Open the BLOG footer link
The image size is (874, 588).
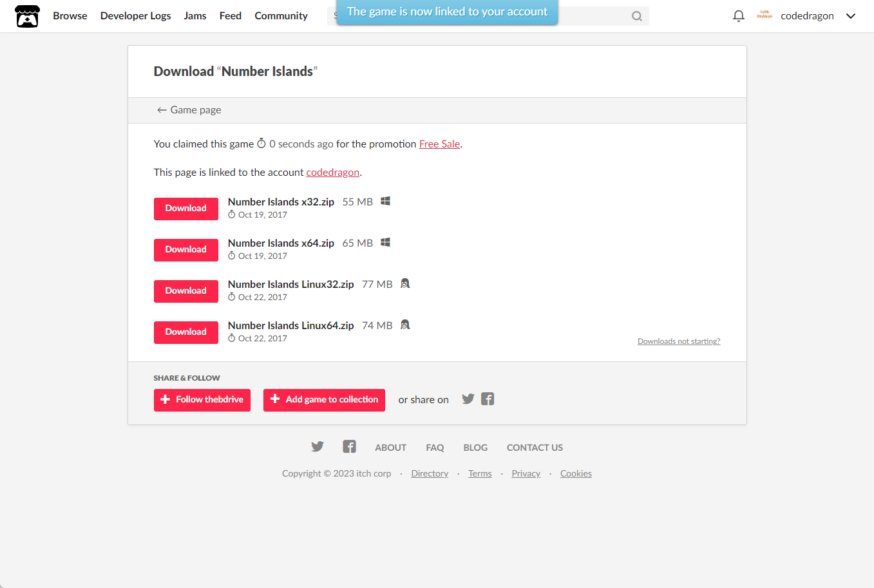475,448
